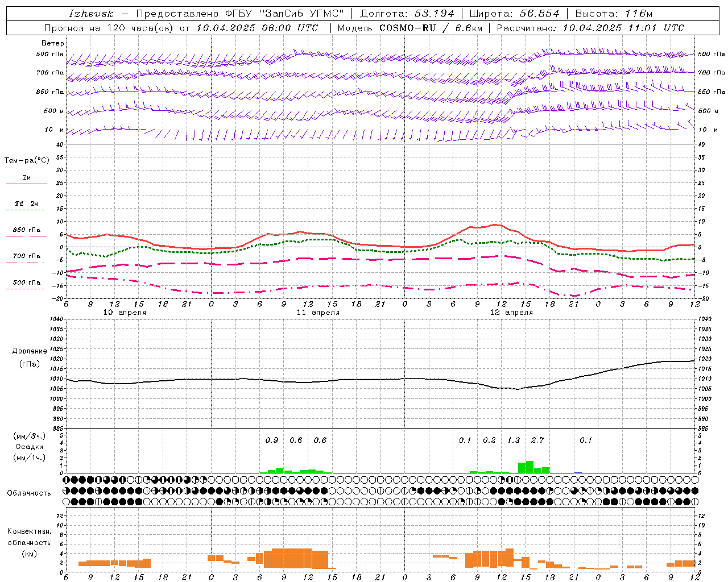Click the "Давление" pressure panel label
Viewport: 728px width, 582px height.
[30, 351]
